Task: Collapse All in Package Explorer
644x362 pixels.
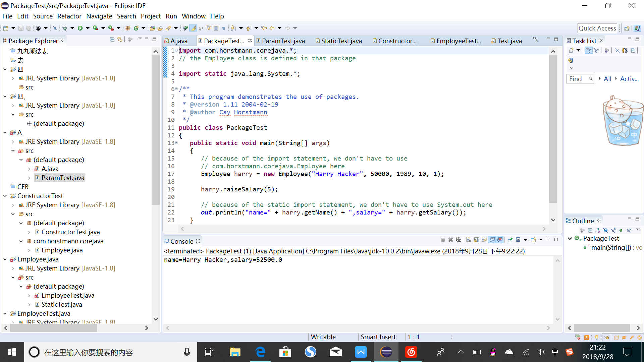Action: [112, 40]
